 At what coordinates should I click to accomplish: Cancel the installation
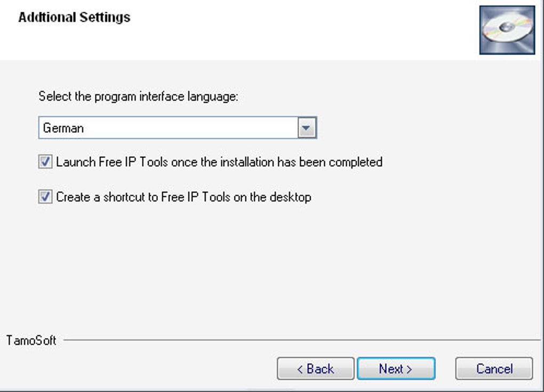click(494, 369)
